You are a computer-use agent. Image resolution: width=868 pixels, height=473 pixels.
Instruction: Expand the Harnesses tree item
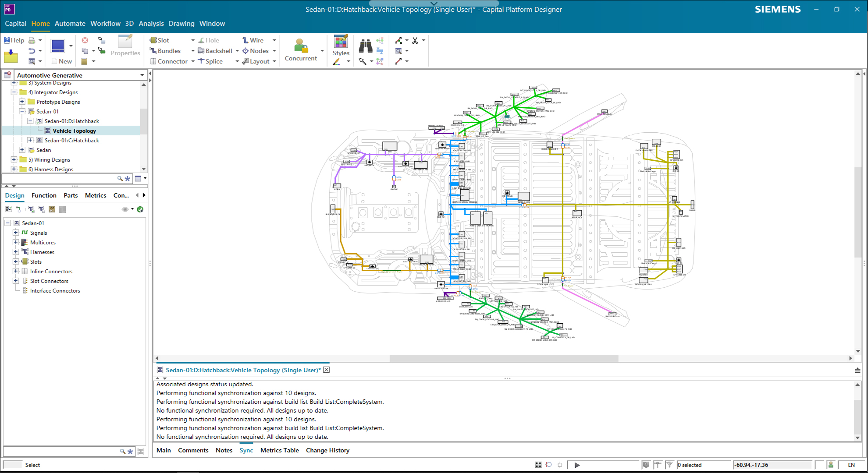point(16,252)
